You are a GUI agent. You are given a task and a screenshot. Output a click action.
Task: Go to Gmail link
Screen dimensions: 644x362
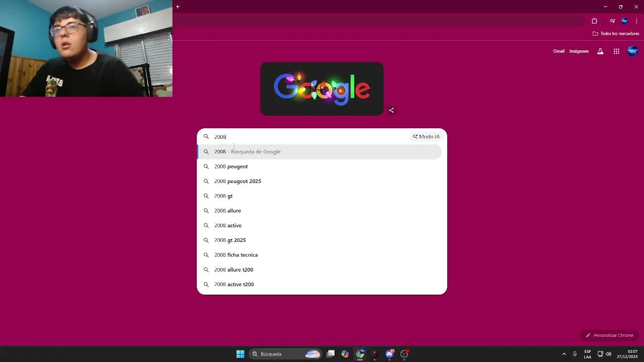[x=558, y=51]
